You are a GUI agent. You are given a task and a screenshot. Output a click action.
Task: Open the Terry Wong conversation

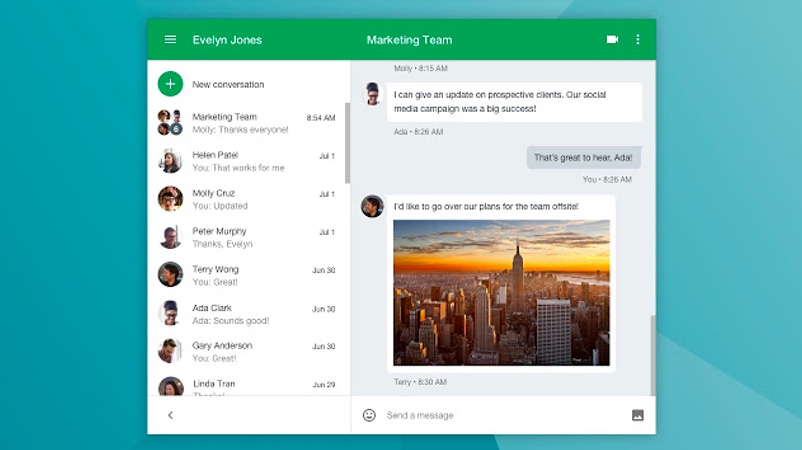click(246, 275)
